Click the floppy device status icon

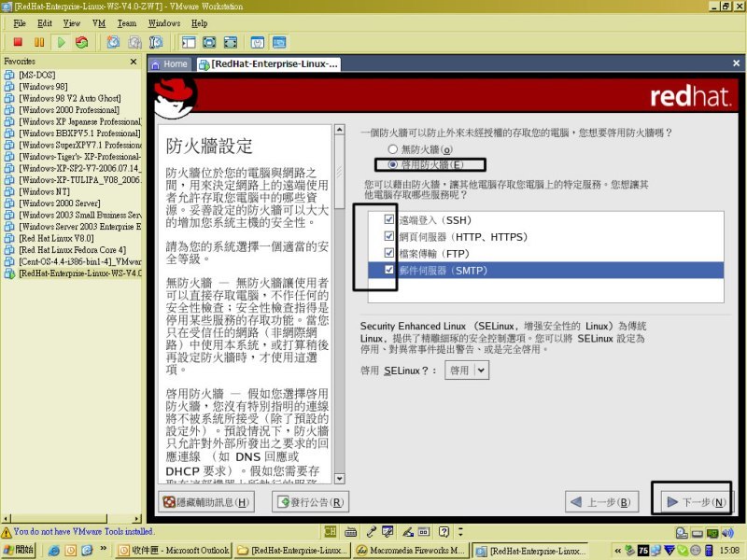point(697,533)
